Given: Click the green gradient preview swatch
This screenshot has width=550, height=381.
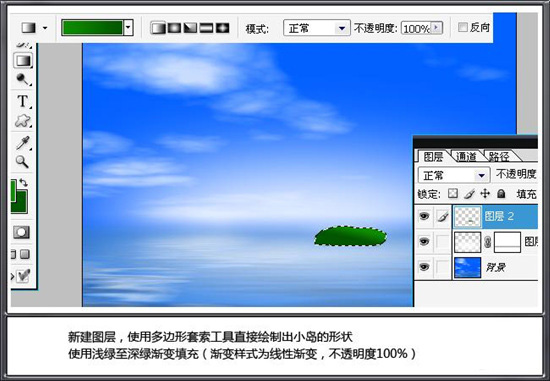Looking at the screenshot, I should pos(92,28).
